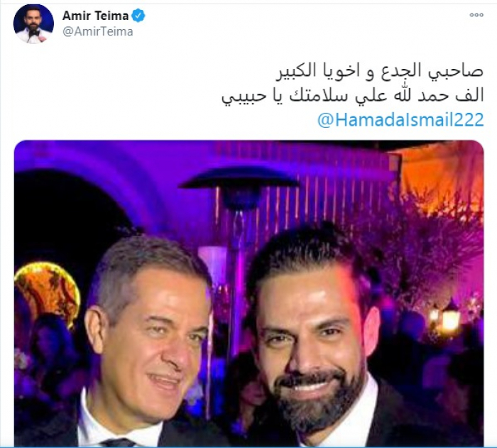The height and width of the screenshot is (448, 497).
Task: Open Amir Teima's round profile avatar
Action: pyautogui.click(x=33, y=23)
